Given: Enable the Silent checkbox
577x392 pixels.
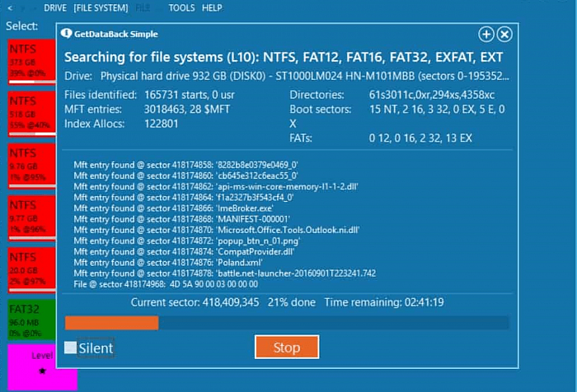Looking at the screenshot, I should [x=70, y=348].
